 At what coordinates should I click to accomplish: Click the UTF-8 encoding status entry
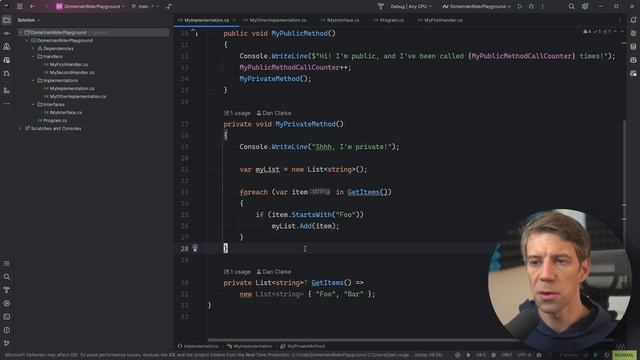coord(524,355)
